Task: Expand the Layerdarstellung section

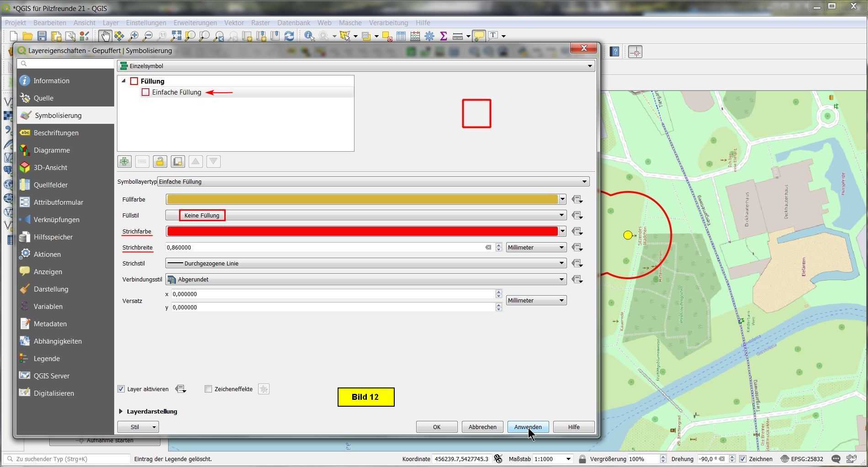Action: pos(121,411)
